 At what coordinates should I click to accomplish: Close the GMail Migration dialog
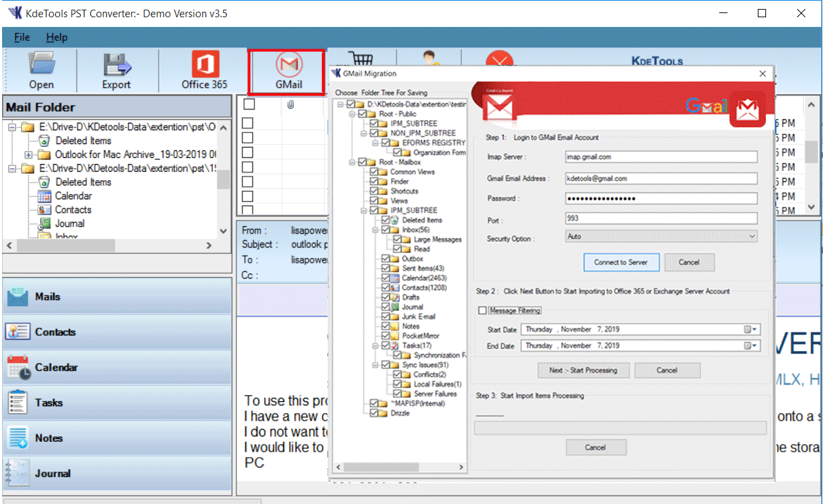pyautogui.click(x=763, y=74)
